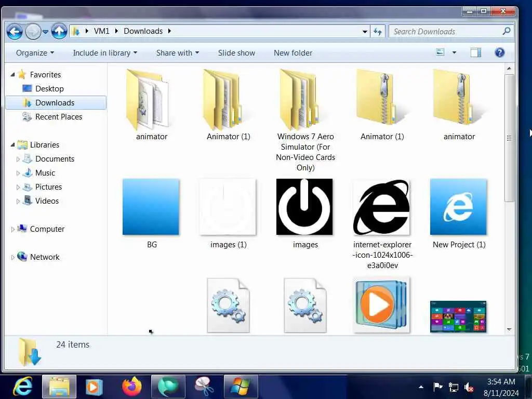Screen dimensions: 532x399
Task: Change your view icon
Action: (x=440, y=52)
